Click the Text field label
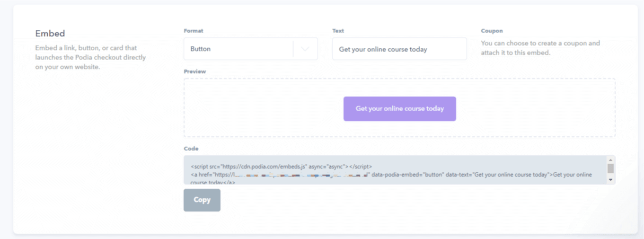 pyautogui.click(x=338, y=31)
